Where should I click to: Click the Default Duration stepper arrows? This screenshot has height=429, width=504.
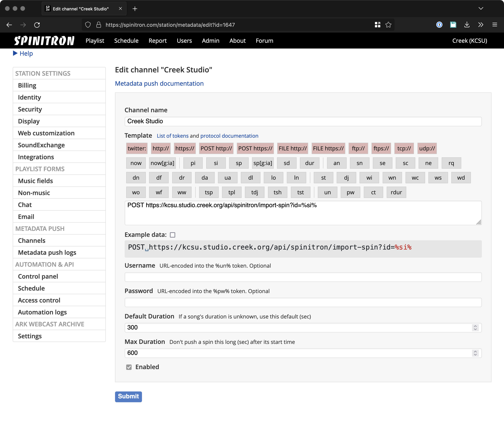coord(475,328)
